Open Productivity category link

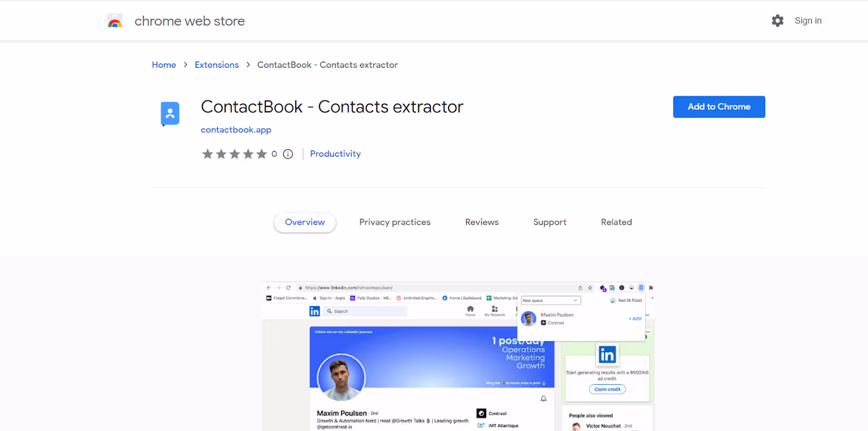click(x=335, y=154)
